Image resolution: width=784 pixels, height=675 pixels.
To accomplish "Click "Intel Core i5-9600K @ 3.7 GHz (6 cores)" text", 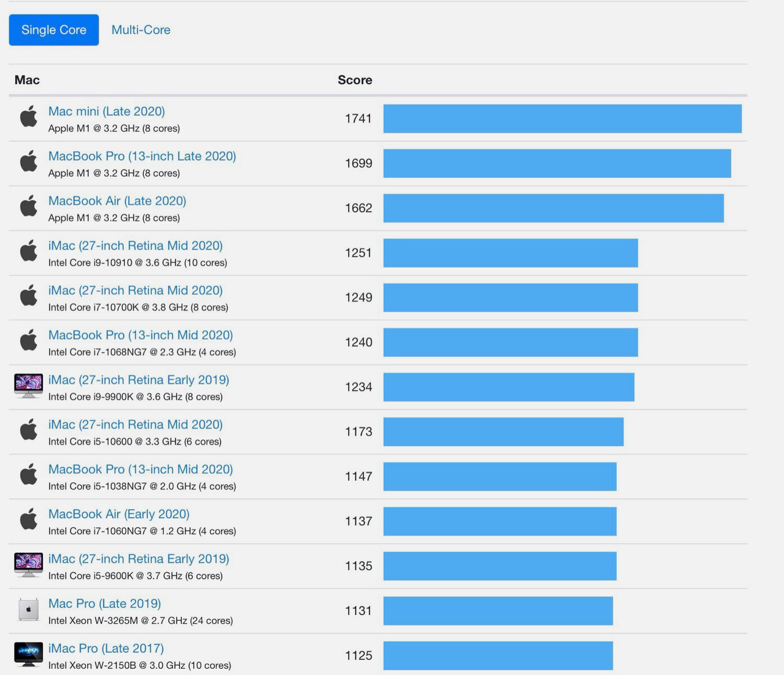I will pos(136,575).
